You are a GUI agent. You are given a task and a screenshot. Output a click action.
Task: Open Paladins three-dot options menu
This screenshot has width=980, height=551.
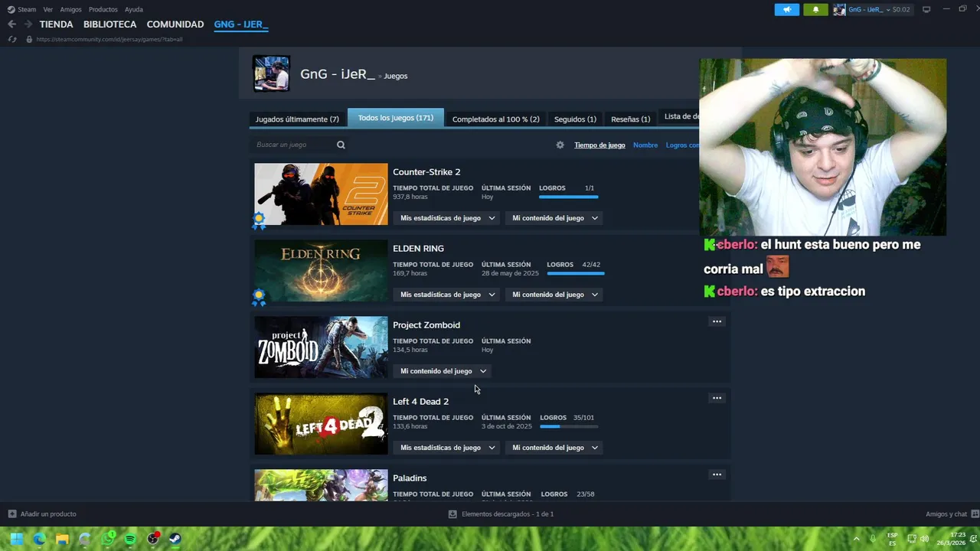[717, 474]
